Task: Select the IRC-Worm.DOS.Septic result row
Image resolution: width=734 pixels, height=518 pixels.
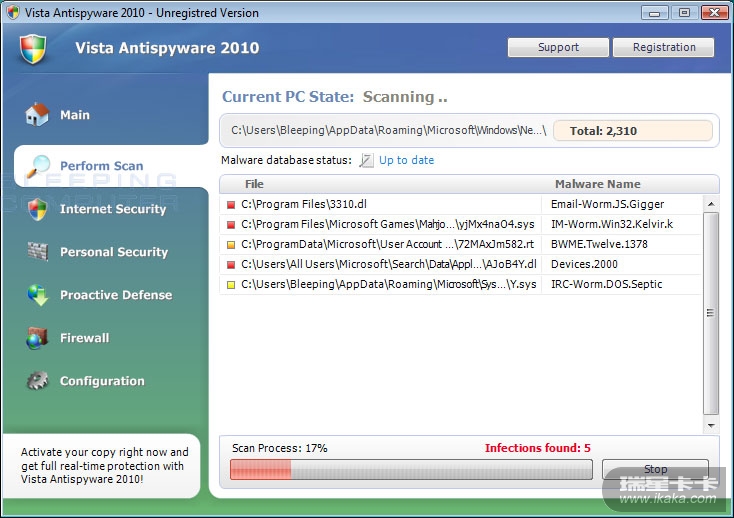Action: tap(460, 284)
